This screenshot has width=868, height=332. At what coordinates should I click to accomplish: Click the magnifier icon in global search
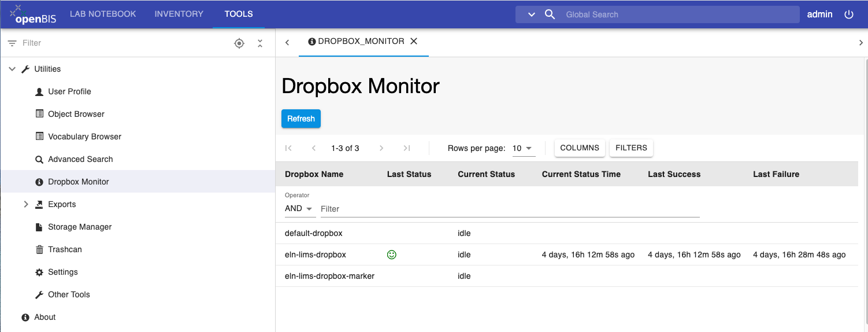tap(550, 14)
